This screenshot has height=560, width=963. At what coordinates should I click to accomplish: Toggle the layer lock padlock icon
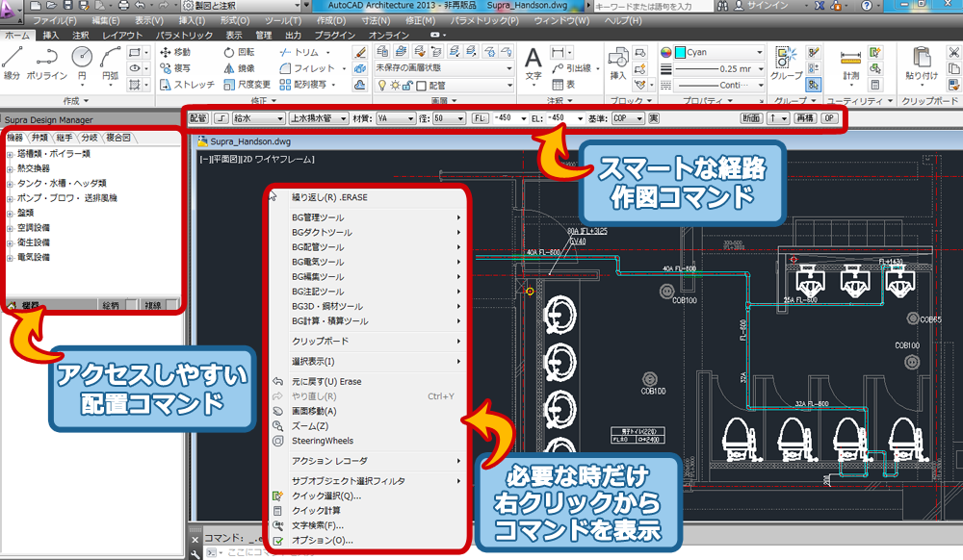tap(406, 86)
